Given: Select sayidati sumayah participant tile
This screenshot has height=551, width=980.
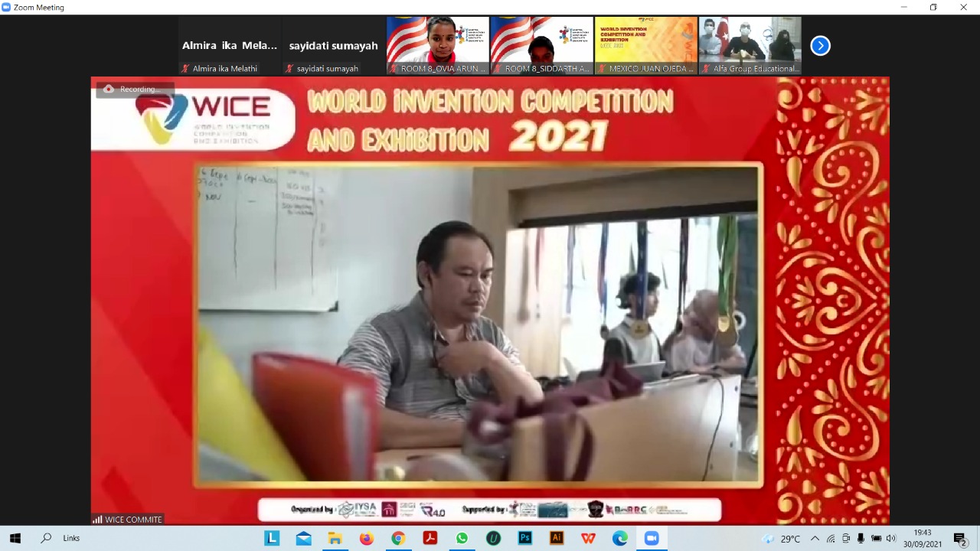Looking at the screenshot, I should coord(333,46).
